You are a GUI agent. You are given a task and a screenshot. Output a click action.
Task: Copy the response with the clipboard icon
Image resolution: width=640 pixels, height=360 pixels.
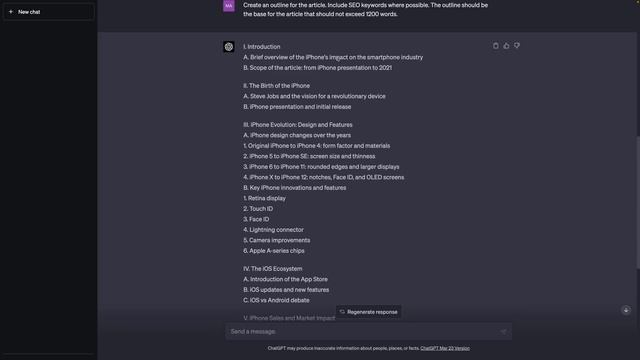tap(496, 46)
